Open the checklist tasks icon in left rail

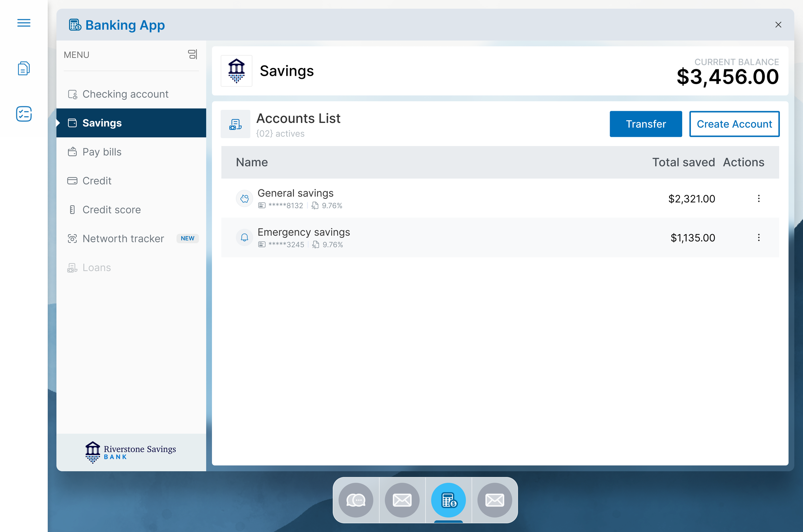point(24,114)
